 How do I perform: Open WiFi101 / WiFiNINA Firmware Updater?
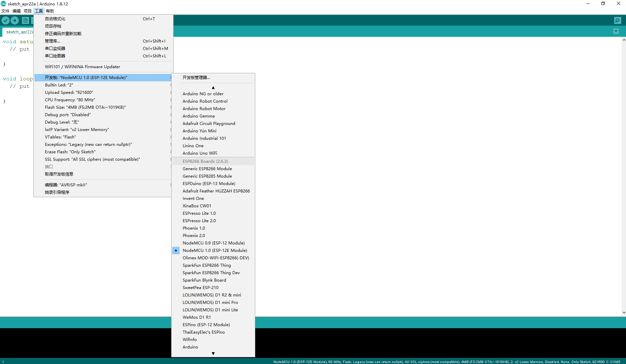(104, 67)
